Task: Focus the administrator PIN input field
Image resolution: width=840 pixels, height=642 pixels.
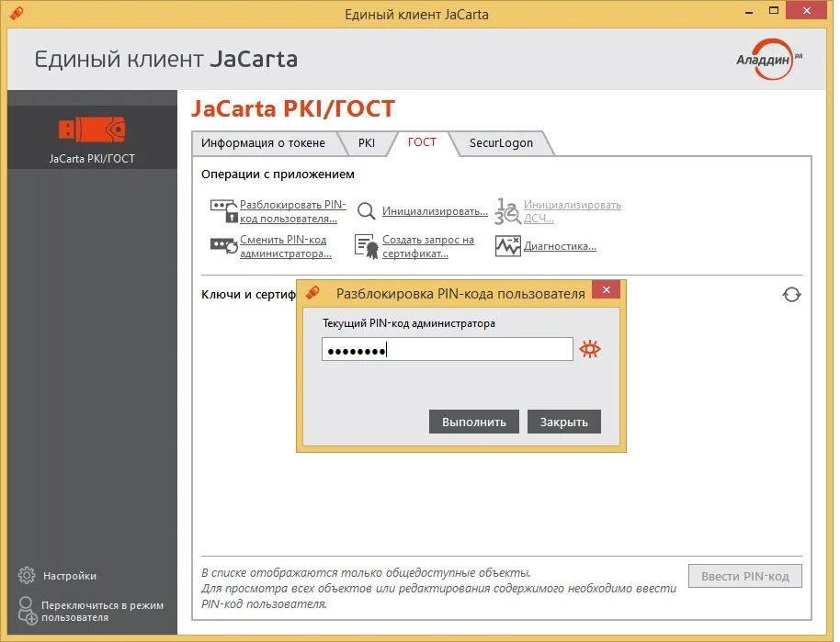Action: coord(448,349)
